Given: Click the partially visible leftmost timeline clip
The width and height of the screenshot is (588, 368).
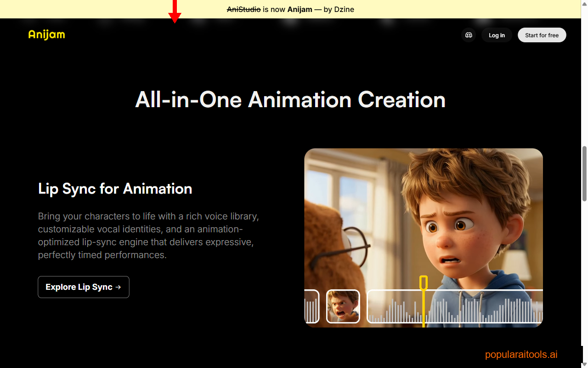Looking at the screenshot, I should click(311, 306).
